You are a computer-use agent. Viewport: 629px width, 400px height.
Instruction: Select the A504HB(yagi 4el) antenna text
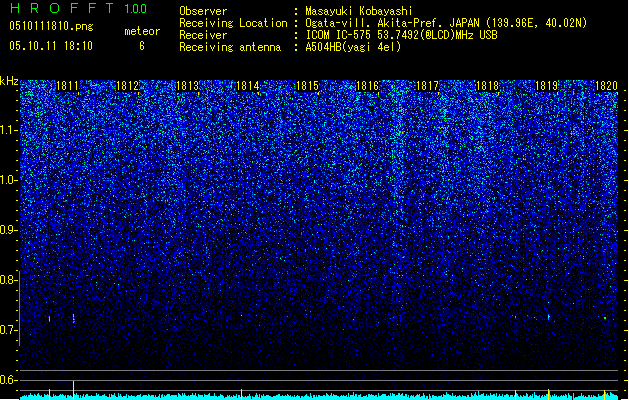tap(353, 47)
